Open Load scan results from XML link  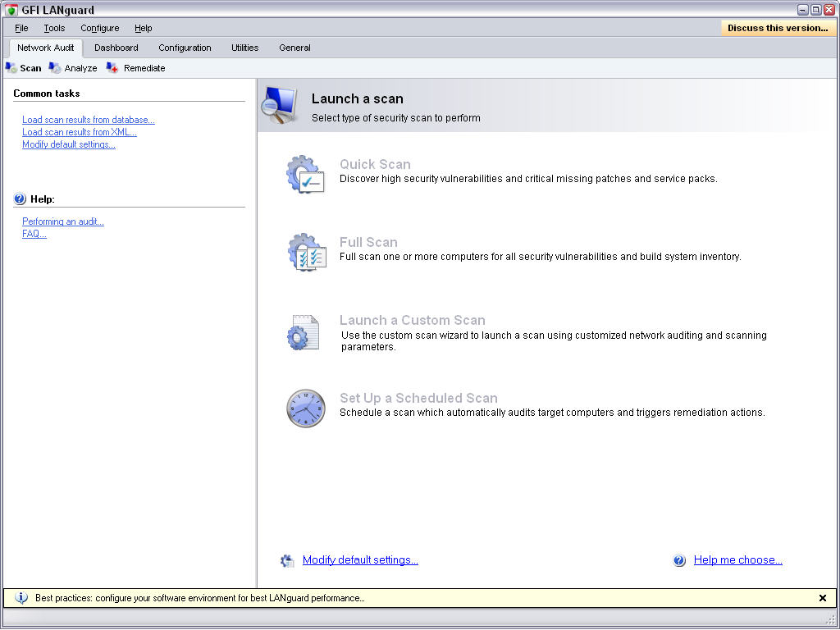point(80,132)
